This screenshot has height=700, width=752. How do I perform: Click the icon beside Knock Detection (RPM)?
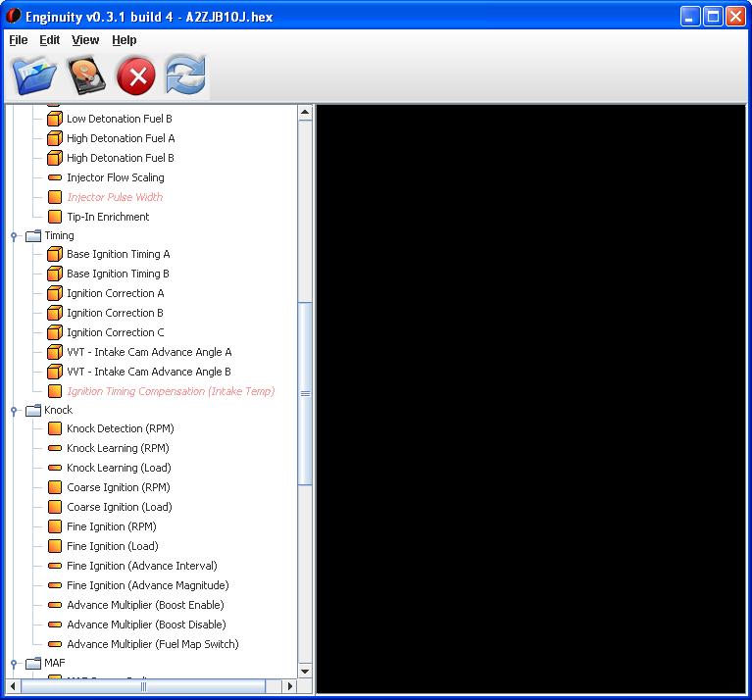click(x=55, y=428)
